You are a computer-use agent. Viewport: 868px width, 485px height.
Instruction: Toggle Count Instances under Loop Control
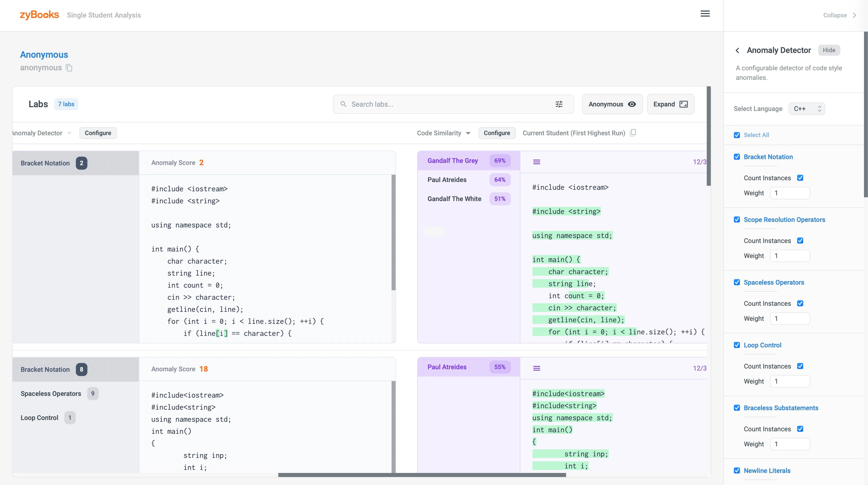coord(800,366)
